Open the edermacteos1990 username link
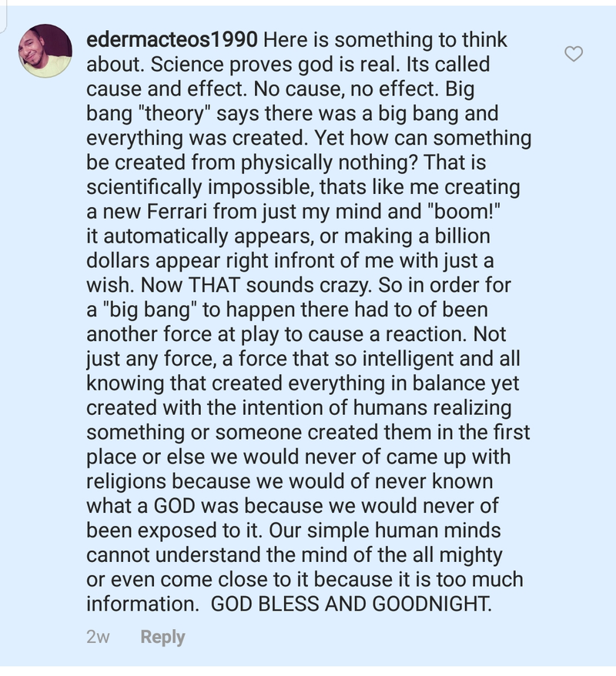Screen dimensions: 616x676 coord(172,40)
